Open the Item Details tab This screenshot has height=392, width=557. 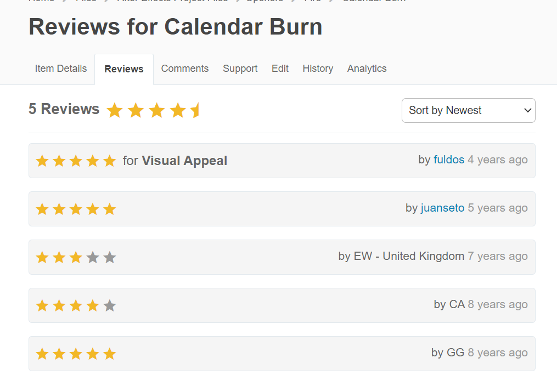click(x=61, y=69)
